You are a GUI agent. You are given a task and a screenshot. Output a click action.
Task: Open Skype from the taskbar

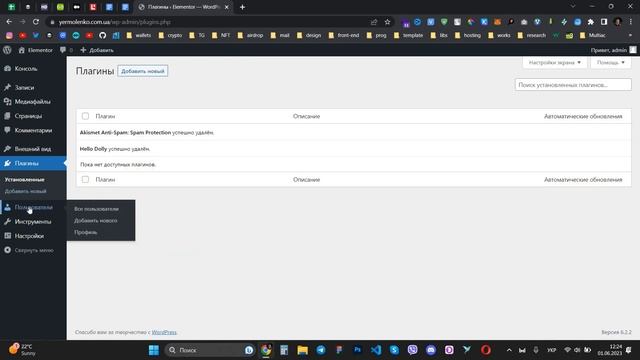(x=394, y=350)
